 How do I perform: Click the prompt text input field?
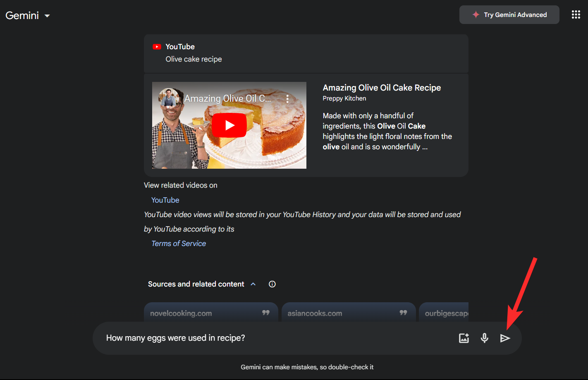[x=273, y=338]
